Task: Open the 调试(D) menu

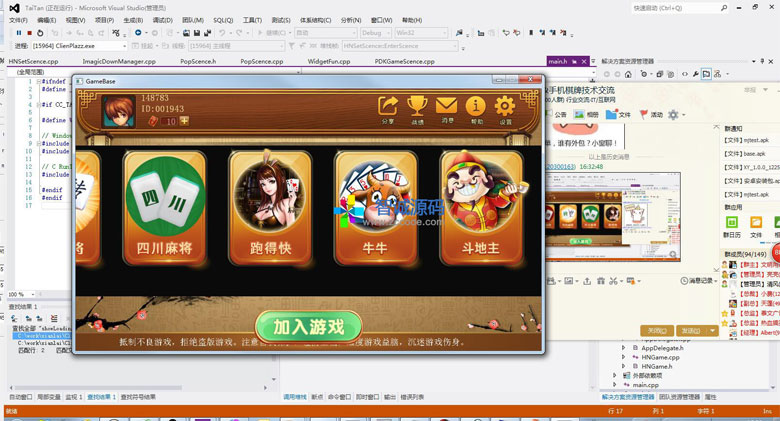Action: click(163, 19)
